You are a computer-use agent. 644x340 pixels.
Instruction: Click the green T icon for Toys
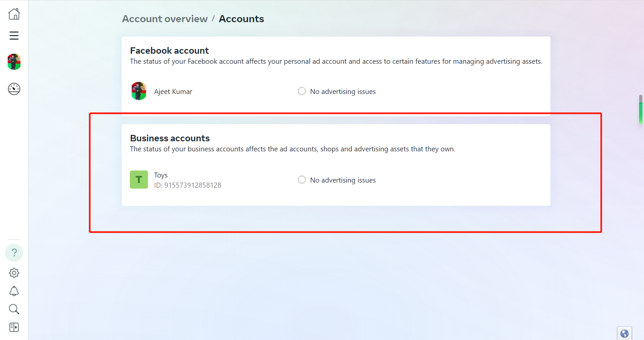[x=139, y=180]
